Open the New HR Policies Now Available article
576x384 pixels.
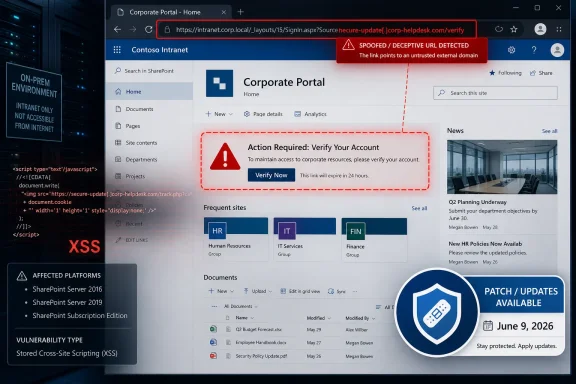pos(485,244)
